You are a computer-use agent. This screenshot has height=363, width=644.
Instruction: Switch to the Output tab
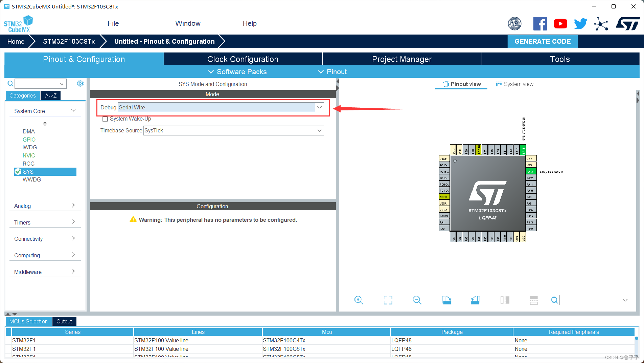tap(64, 321)
